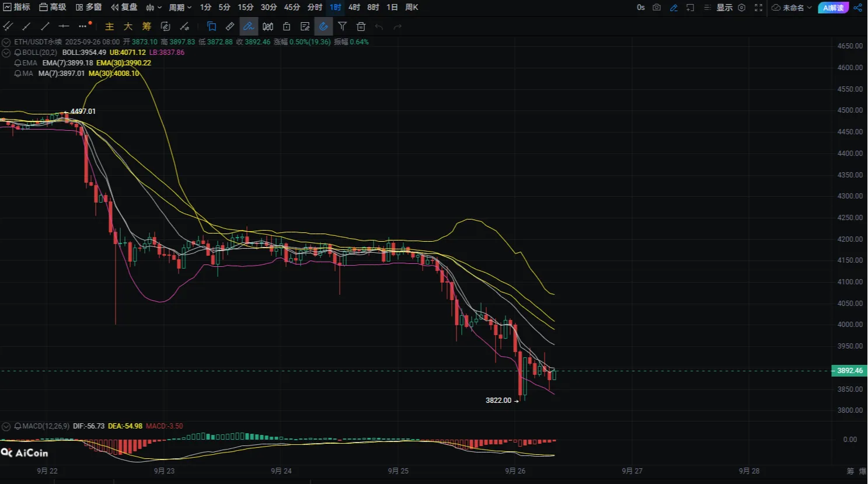Click the copy-edit drawing icon after 筹
868x484 pixels.
[165, 26]
